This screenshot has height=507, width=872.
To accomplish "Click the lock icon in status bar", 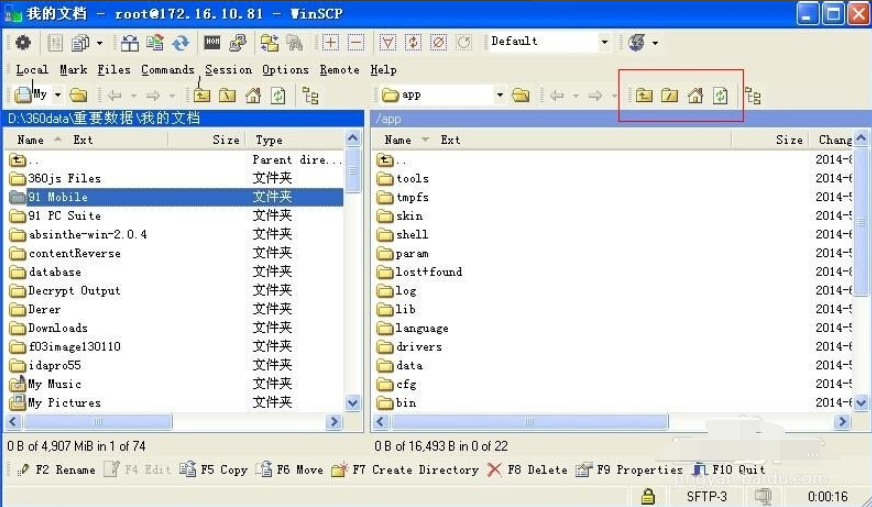I will 648,496.
